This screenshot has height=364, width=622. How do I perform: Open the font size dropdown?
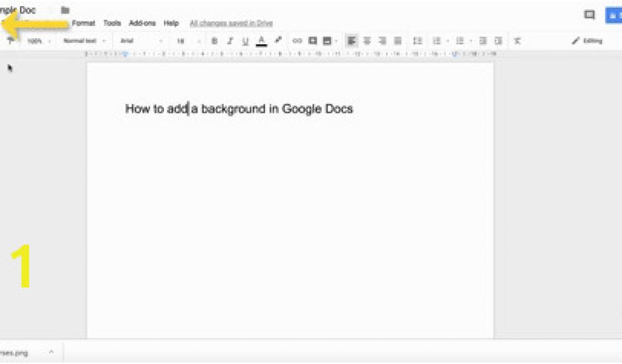(188, 41)
